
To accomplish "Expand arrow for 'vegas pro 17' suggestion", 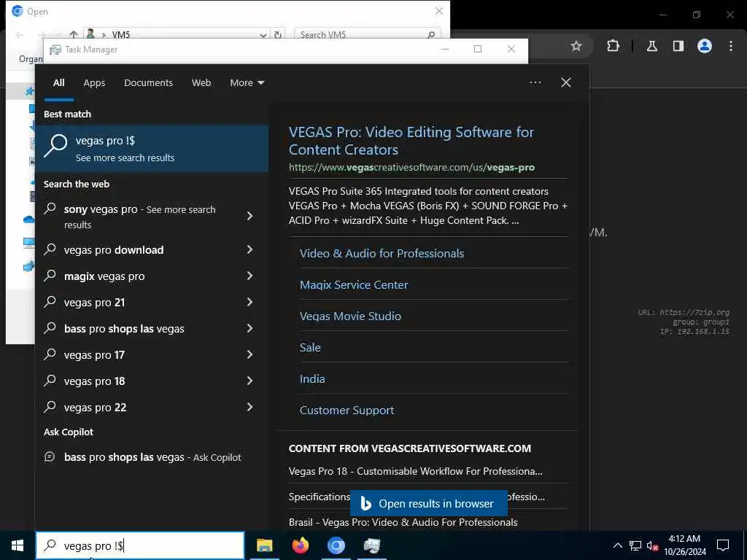I will [x=249, y=354].
